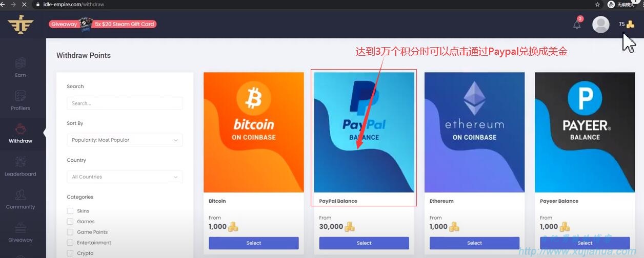Check the Skins category checkbox
The image size is (644, 258).
coord(70,210)
